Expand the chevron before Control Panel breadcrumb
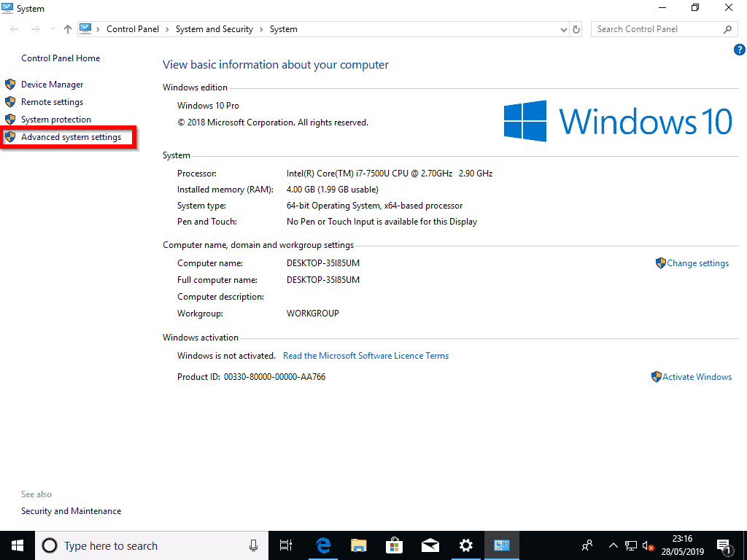 98,29
